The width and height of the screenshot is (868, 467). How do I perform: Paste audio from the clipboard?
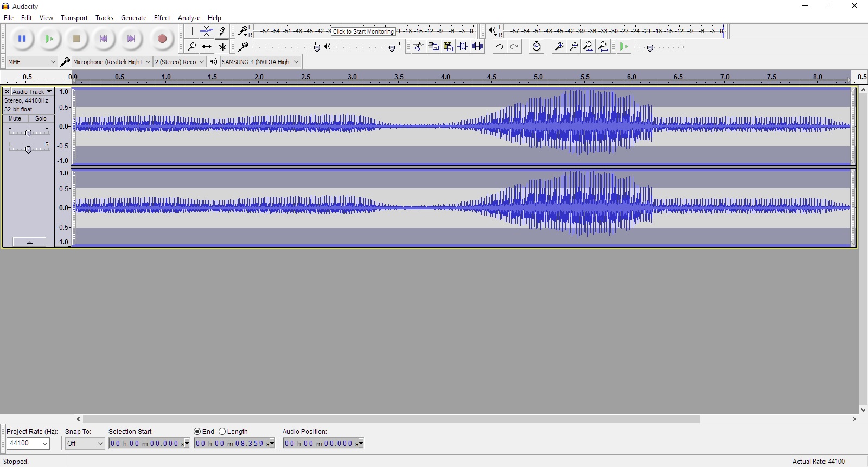(x=448, y=46)
